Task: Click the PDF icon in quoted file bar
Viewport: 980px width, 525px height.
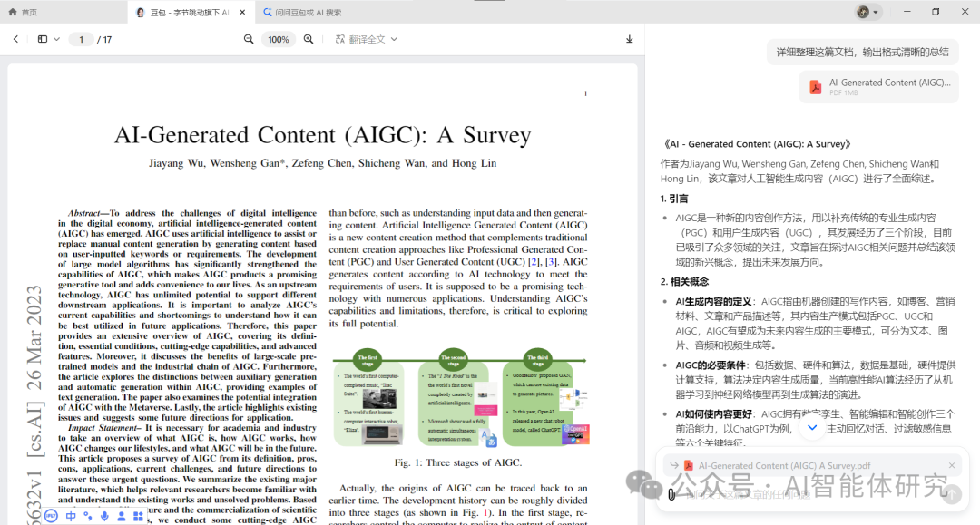Action: pyautogui.click(x=688, y=466)
